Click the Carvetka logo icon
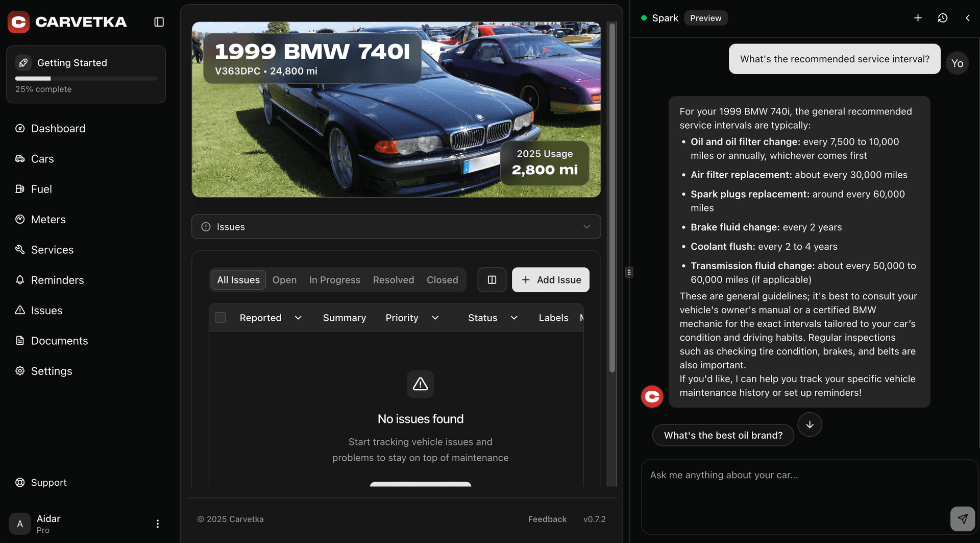 [18, 22]
